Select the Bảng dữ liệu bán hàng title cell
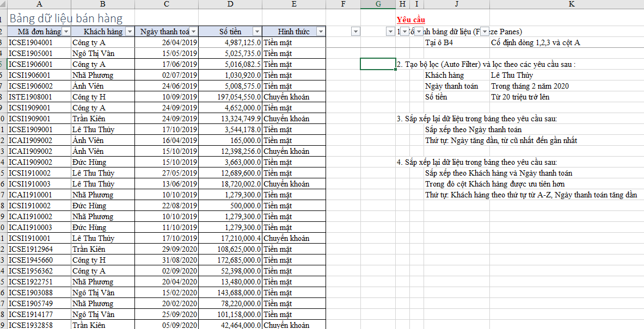The image size is (644, 329). pos(66,18)
